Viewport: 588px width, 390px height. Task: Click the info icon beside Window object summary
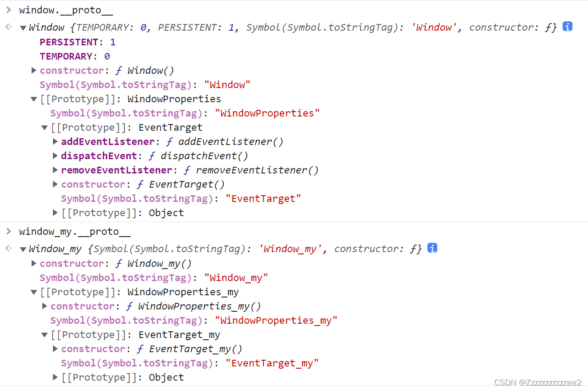(567, 27)
